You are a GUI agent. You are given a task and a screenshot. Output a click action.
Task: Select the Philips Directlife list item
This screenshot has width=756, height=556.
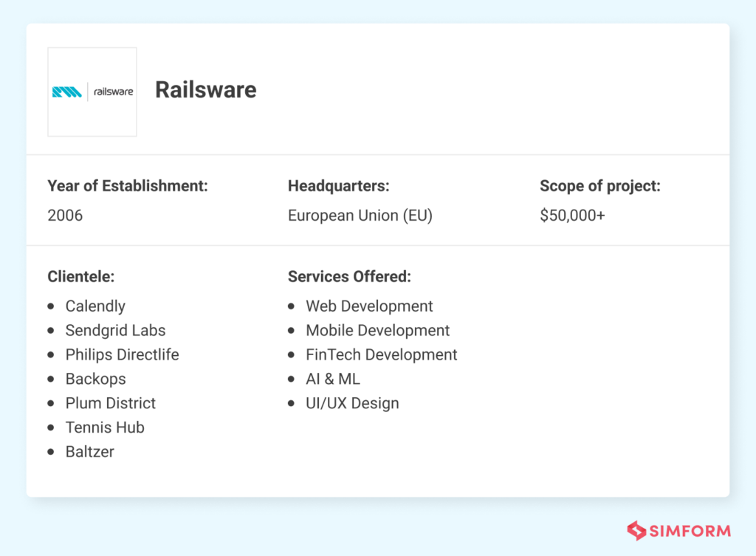coord(123,354)
